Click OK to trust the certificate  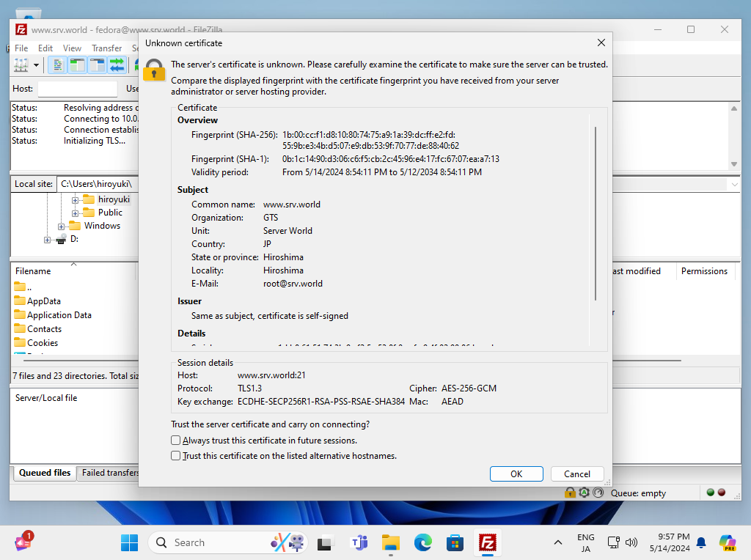[x=516, y=474]
